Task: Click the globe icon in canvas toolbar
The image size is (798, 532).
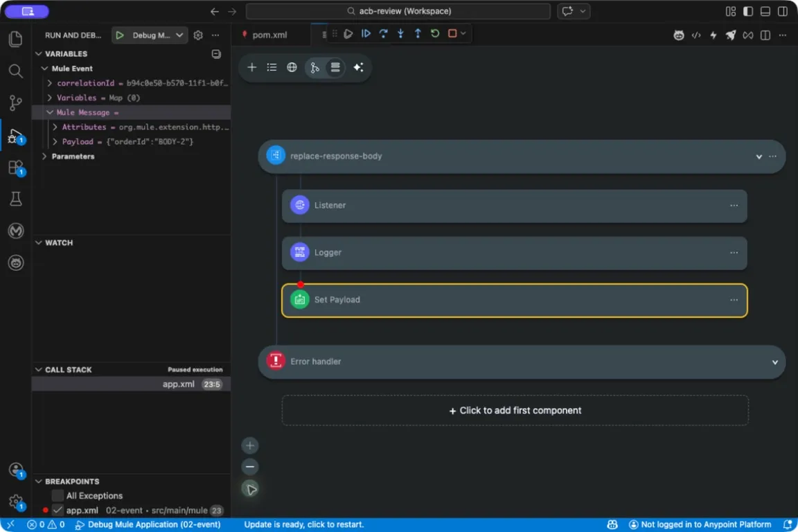Action: click(x=292, y=67)
